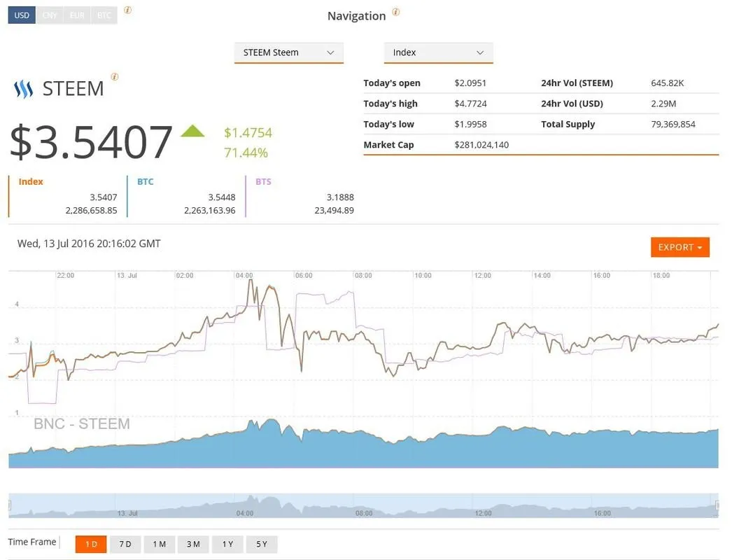Select the 1 M time frame

coord(160,544)
